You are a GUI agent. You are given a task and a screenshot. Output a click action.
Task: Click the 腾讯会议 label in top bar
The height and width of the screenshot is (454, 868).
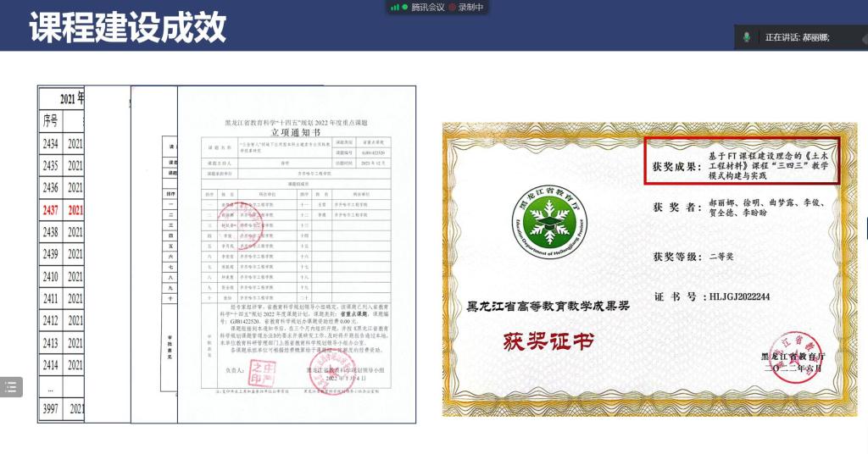(428, 7)
